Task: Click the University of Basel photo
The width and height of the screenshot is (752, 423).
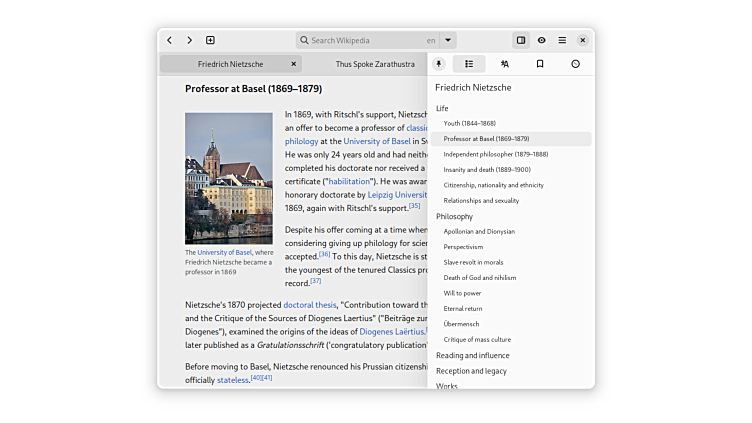Action: [x=228, y=178]
